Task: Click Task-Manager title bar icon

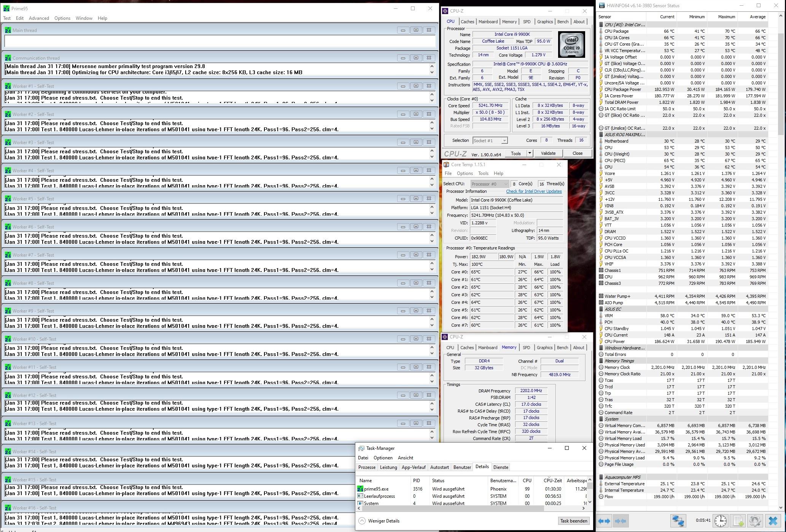Action: [361, 448]
